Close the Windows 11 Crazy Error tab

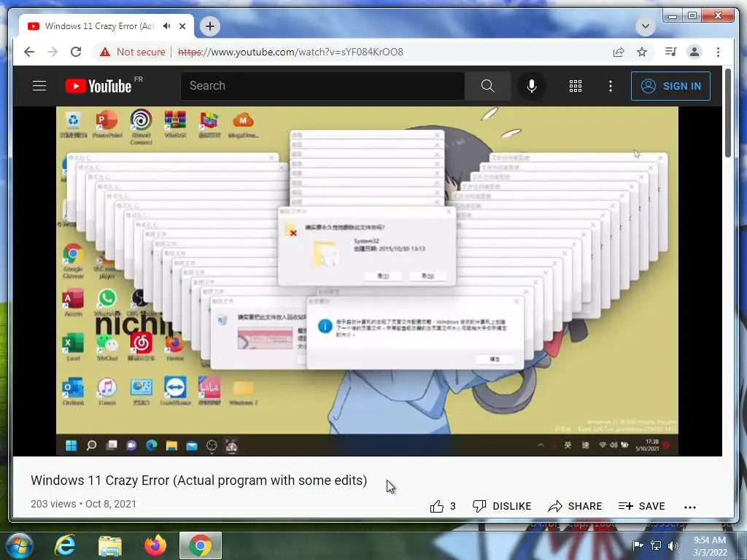coord(182,26)
